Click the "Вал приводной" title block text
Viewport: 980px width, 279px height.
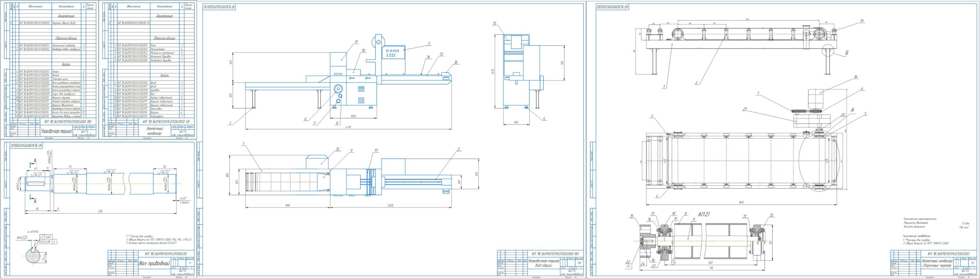coord(154,263)
